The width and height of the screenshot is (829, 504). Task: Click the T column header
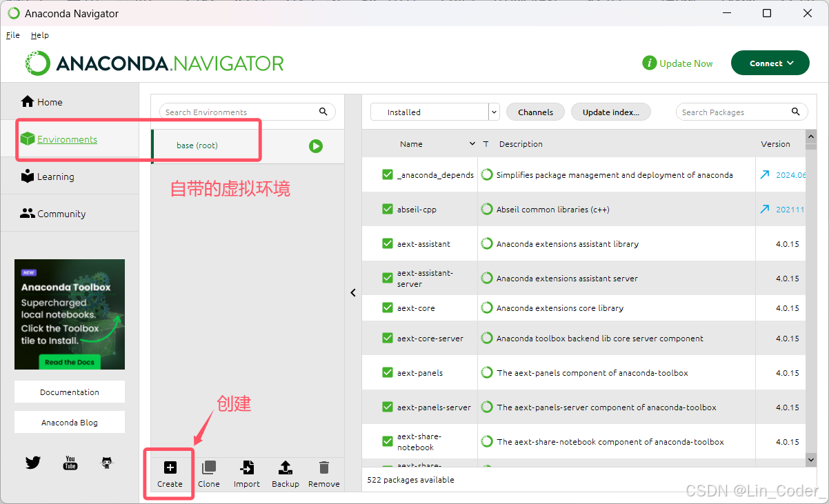tap(486, 144)
